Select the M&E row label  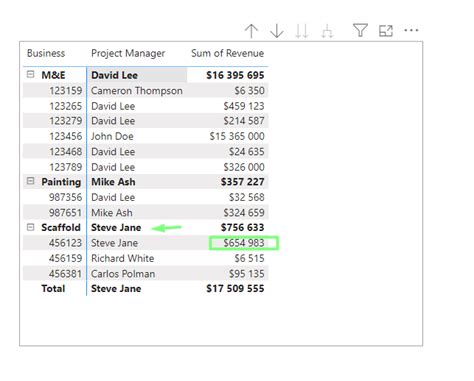[x=53, y=75]
